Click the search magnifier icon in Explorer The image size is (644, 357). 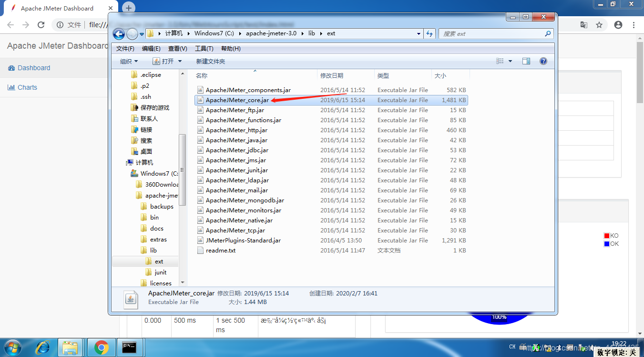[x=548, y=34]
